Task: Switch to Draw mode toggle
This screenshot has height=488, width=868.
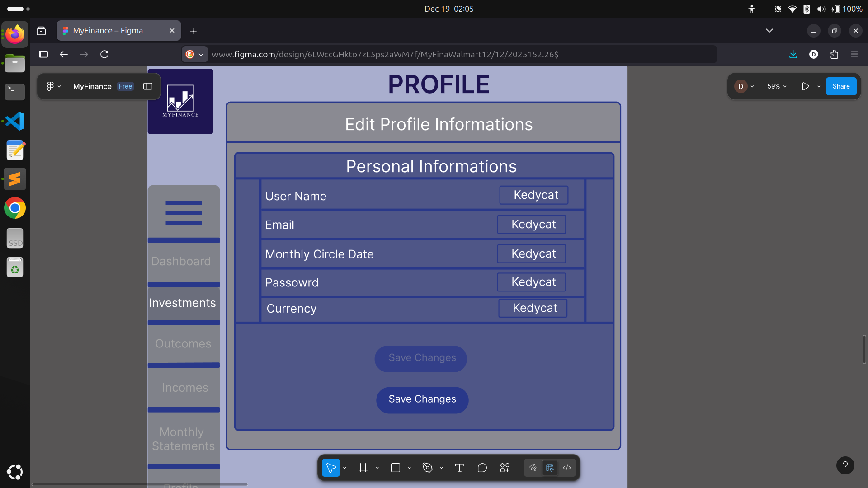Action: point(533,468)
